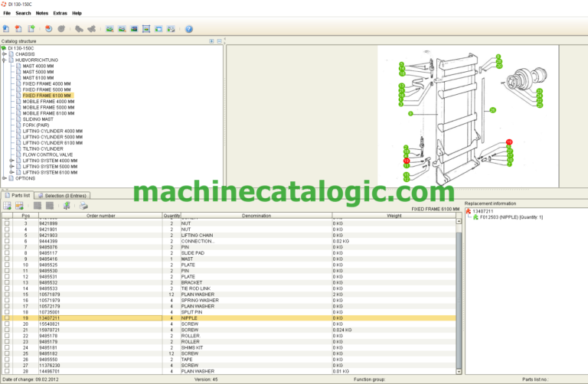The height and width of the screenshot is (384, 588).
Task: Expand all nodes with Catalog structure plus icon
Action: (211, 41)
